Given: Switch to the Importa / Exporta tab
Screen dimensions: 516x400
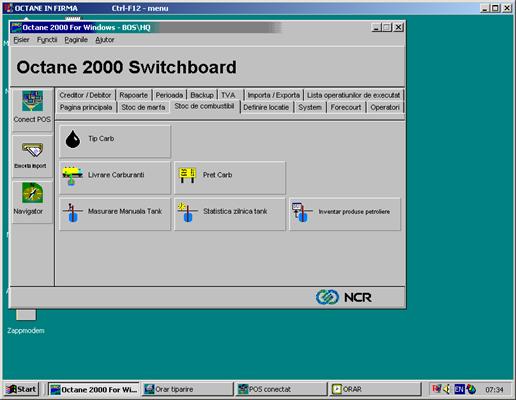Looking at the screenshot, I should pos(274,95).
